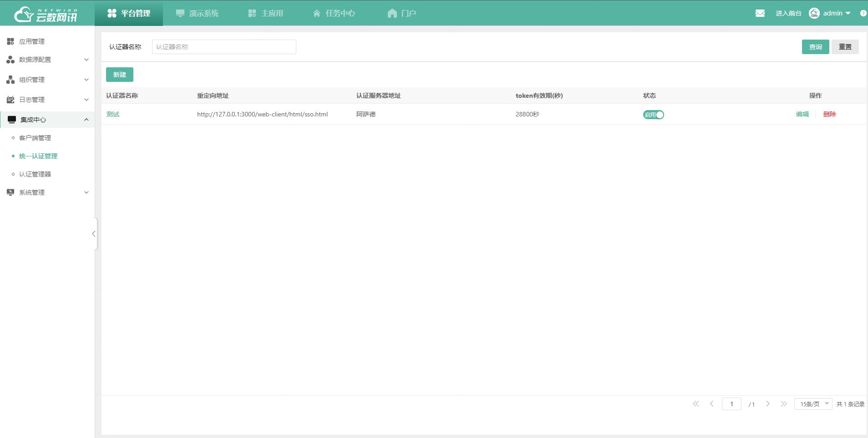
Task: Open the 任务中心 top tab
Action: point(334,13)
